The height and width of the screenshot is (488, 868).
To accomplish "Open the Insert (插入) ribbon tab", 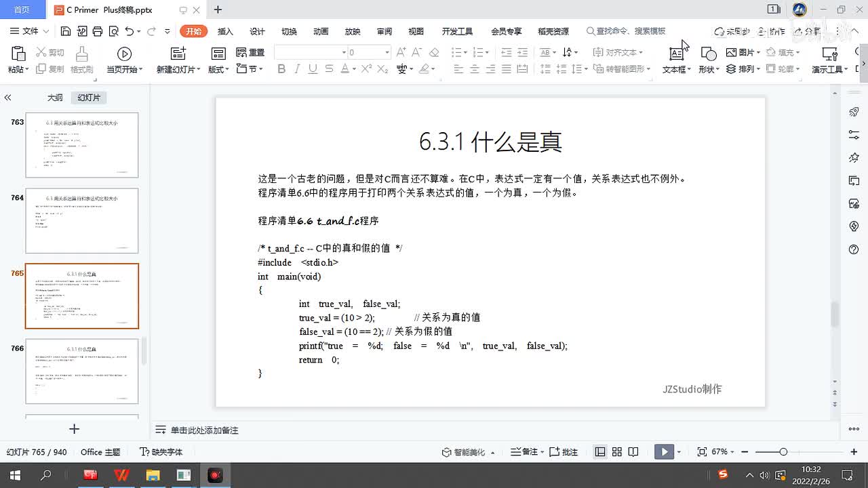I will 225,31.
